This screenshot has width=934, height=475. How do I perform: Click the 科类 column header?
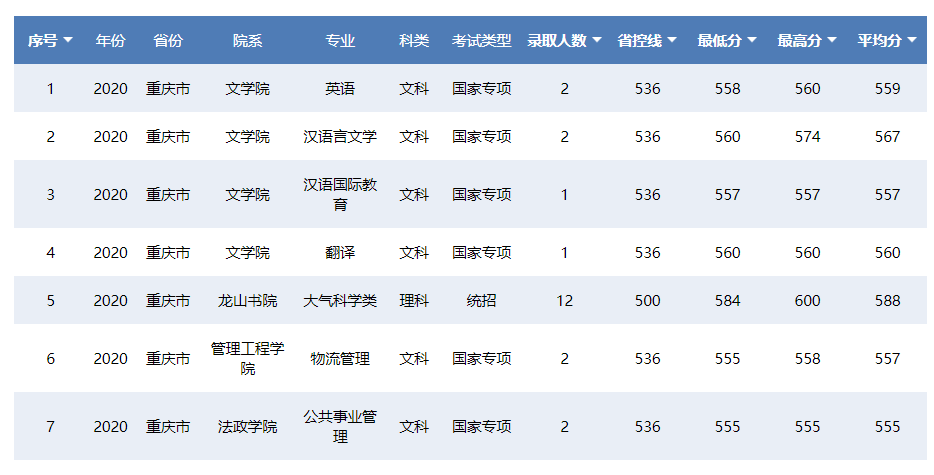click(414, 41)
